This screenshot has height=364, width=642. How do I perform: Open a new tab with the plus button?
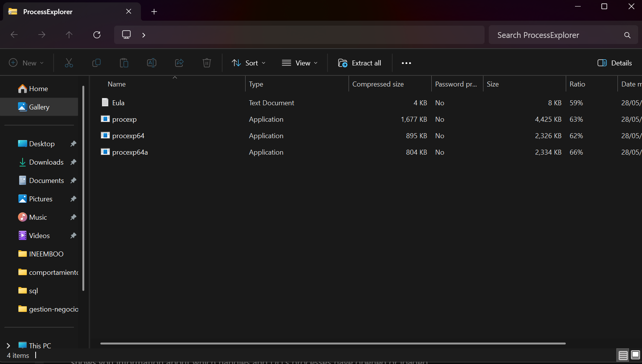point(154,11)
